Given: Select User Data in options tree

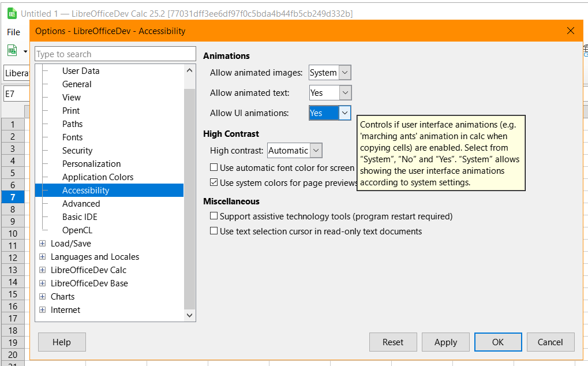Looking at the screenshot, I should [81, 71].
